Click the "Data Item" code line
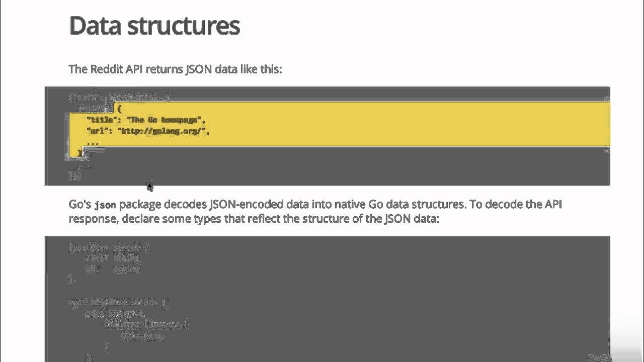Screen dimensions: 644x362 [142, 336]
